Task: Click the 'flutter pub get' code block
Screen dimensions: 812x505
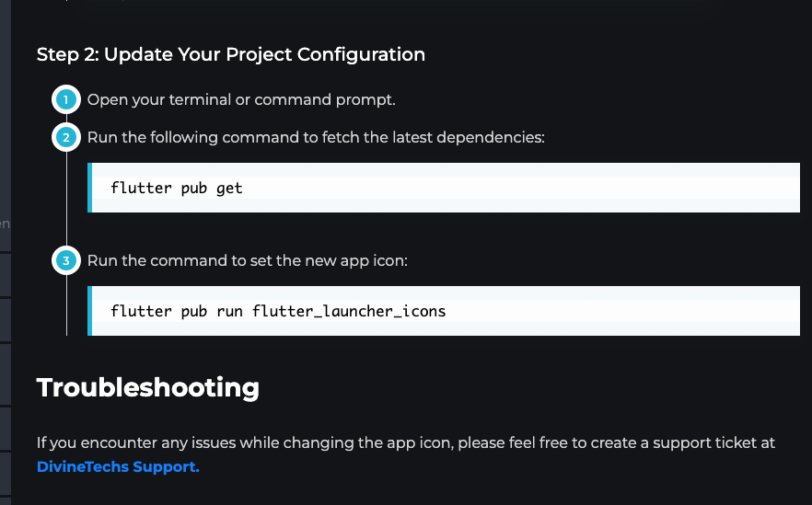Action: coord(444,188)
